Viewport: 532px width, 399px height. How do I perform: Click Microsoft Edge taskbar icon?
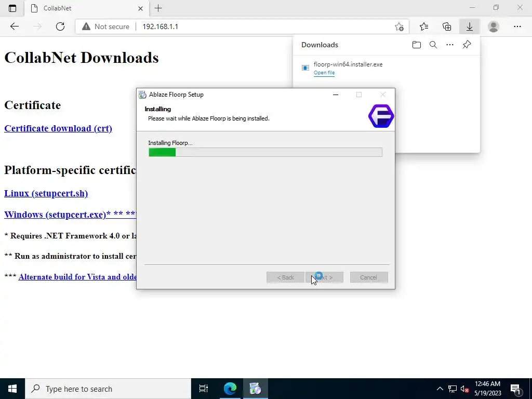click(x=230, y=389)
